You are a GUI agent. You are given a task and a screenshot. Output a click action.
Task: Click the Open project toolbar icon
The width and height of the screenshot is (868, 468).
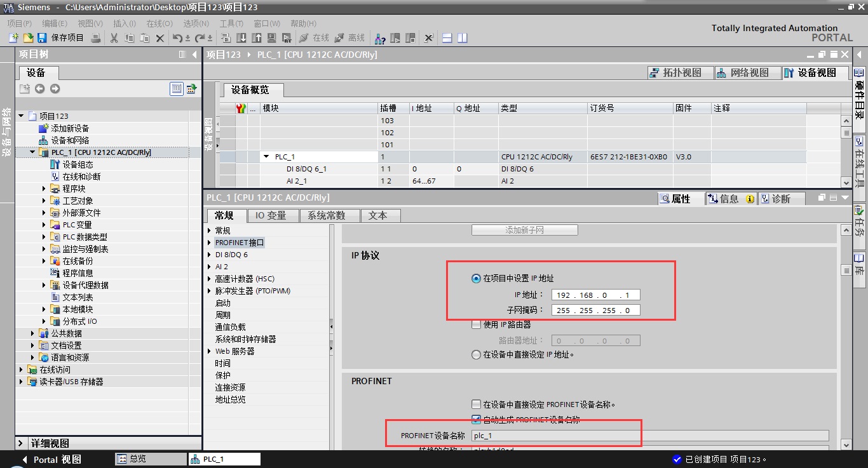tap(28, 38)
